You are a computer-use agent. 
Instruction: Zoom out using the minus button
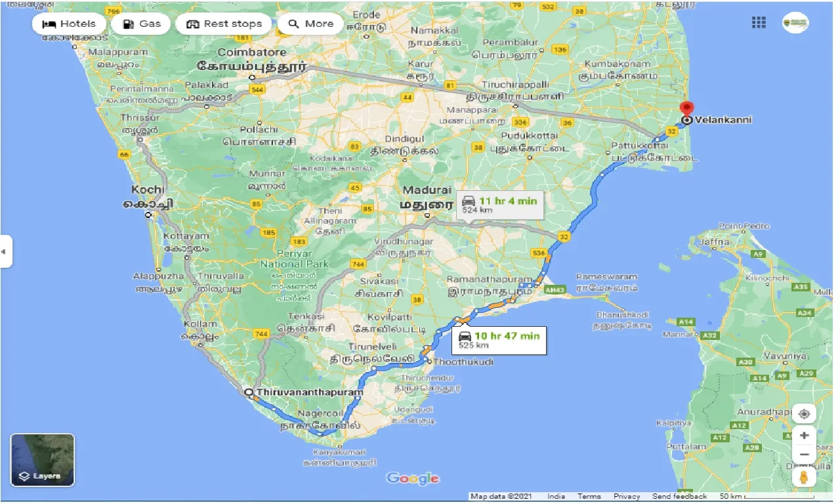click(x=804, y=453)
